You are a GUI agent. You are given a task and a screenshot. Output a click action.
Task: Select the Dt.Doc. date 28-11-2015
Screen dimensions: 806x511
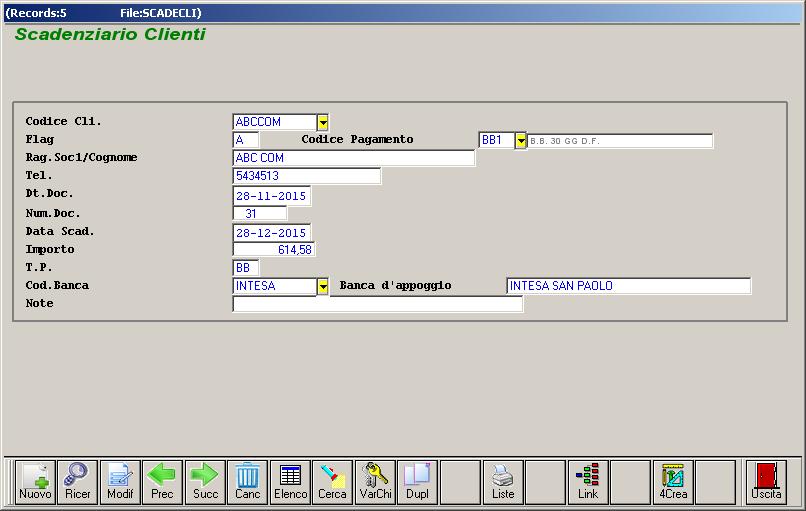click(x=271, y=196)
